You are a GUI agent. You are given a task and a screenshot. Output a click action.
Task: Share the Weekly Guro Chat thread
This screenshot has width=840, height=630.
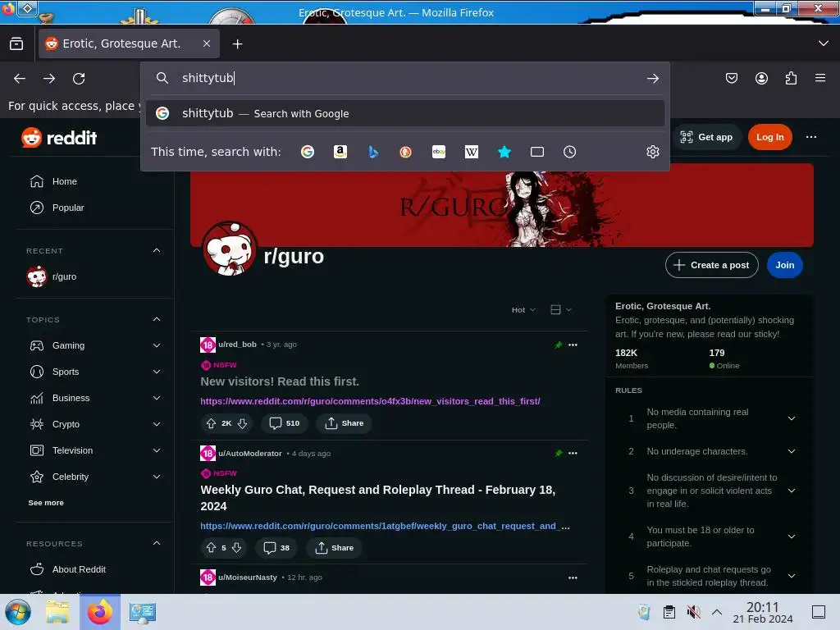334,548
